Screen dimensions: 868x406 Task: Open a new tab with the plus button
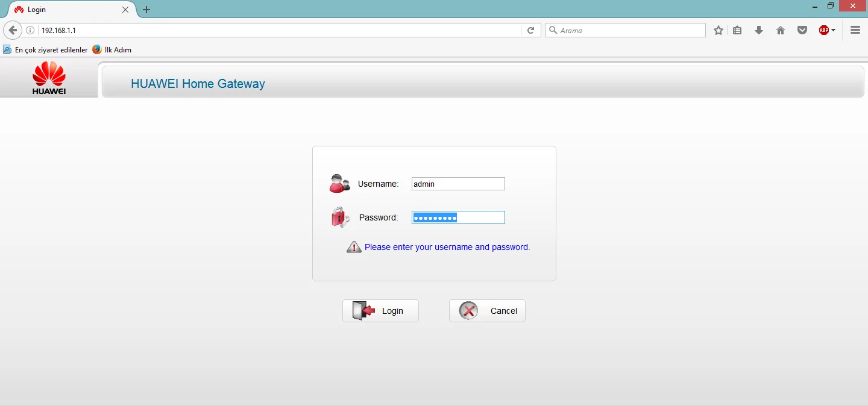pyautogui.click(x=146, y=10)
